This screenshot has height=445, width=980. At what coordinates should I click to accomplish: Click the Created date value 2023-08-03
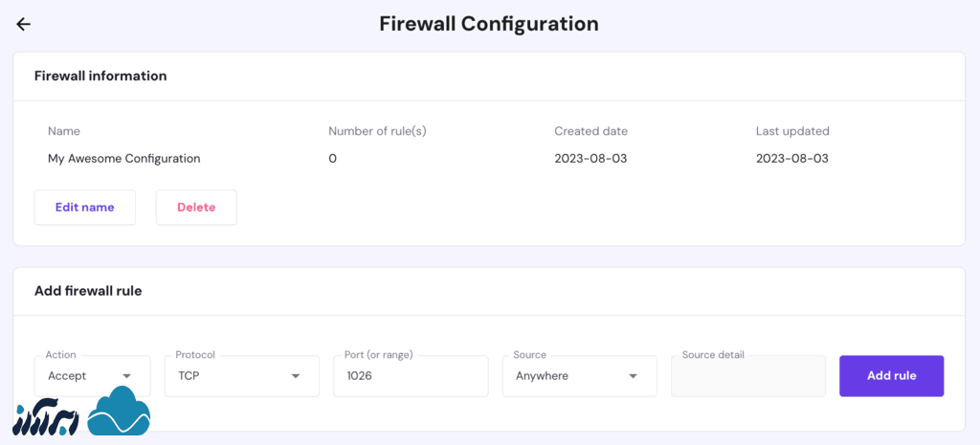tap(590, 158)
